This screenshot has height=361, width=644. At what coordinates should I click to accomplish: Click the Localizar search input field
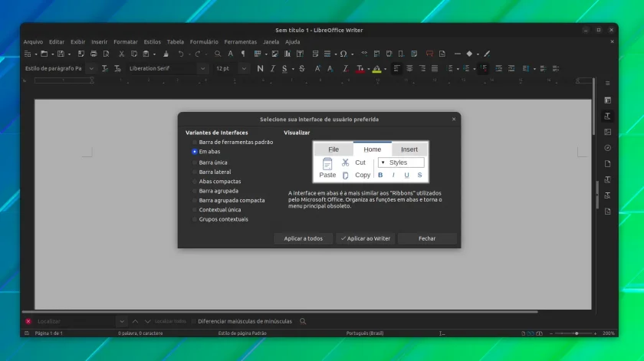(x=75, y=322)
